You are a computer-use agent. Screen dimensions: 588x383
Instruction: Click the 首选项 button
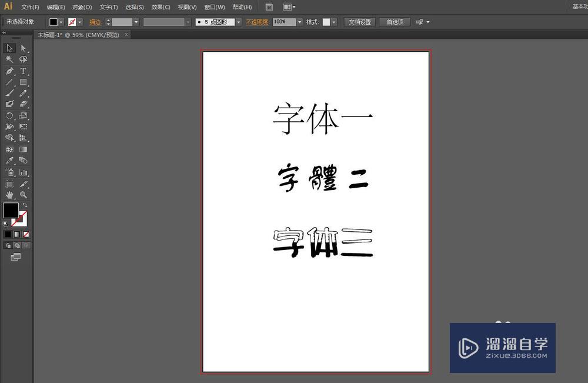394,22
